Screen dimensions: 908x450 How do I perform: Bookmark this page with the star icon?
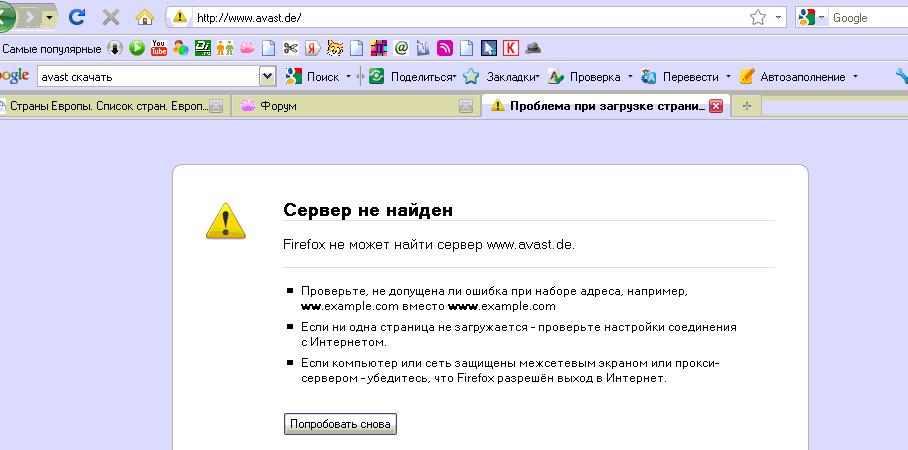point(757,17)
